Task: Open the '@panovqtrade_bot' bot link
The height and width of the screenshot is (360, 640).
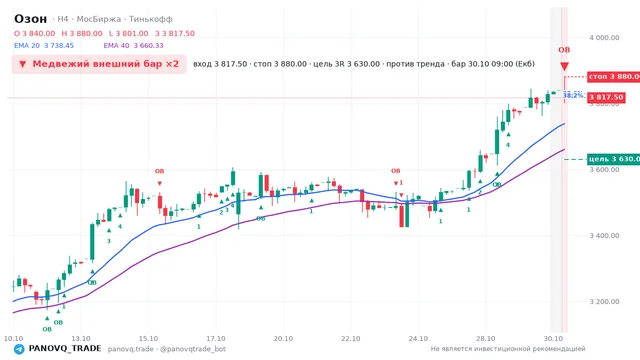Action: coord(193,349)
